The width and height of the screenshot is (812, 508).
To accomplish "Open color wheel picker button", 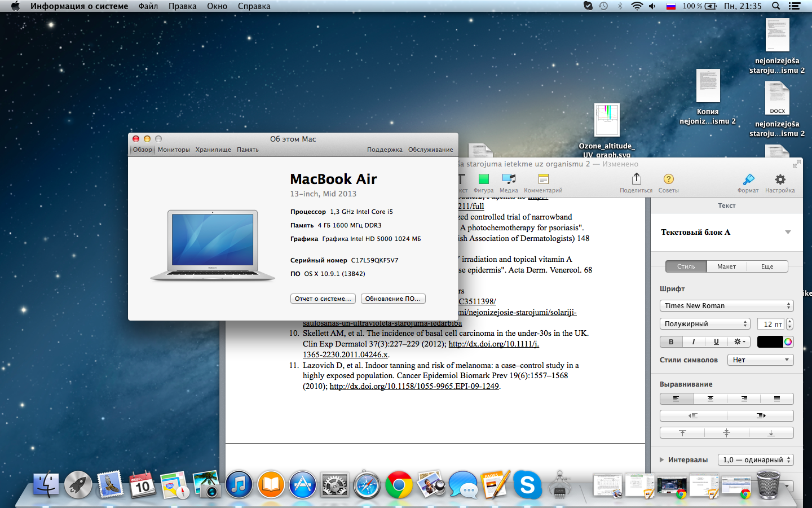I will 788,341.
